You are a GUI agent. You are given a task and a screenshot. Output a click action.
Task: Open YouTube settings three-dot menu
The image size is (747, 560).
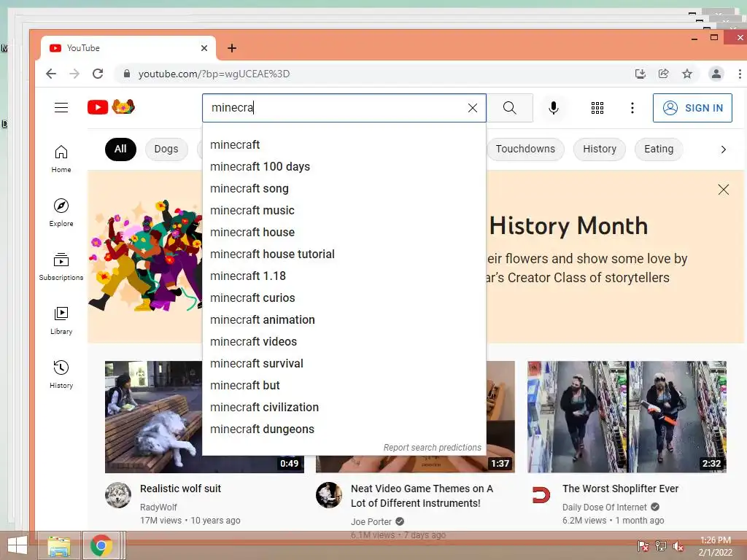click(x=632, y=108)
